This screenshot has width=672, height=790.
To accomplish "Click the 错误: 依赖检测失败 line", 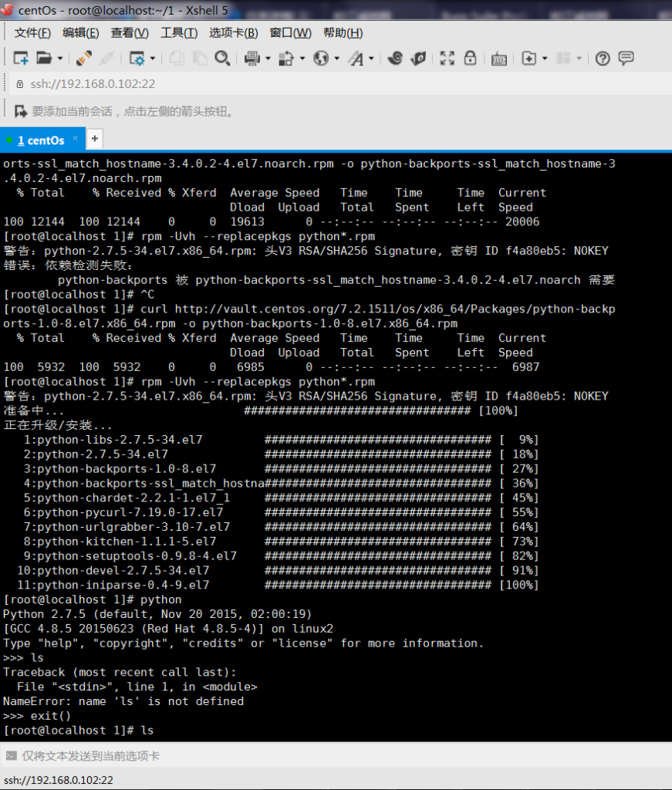I will pos(67,265).
